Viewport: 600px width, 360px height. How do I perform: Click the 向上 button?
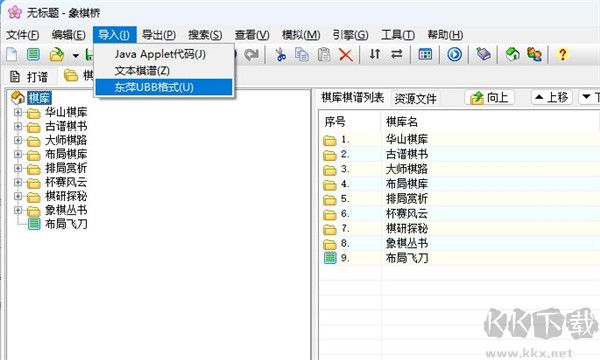pyautogui.click(x=489, y=98)
